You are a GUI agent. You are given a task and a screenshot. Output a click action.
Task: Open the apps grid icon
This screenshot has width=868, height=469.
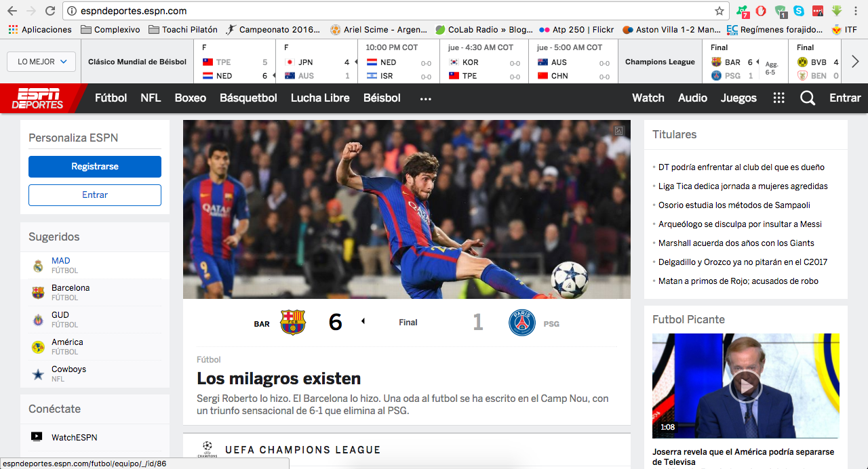click(x=778, y=98)
